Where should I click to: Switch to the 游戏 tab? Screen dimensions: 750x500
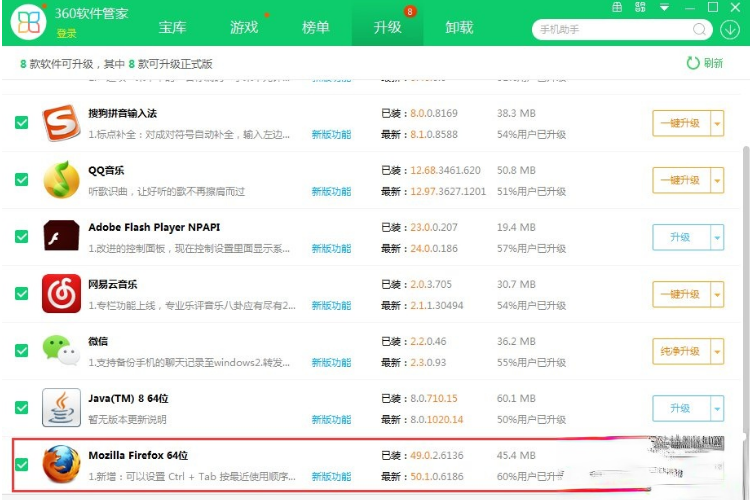tap(244, 28)
